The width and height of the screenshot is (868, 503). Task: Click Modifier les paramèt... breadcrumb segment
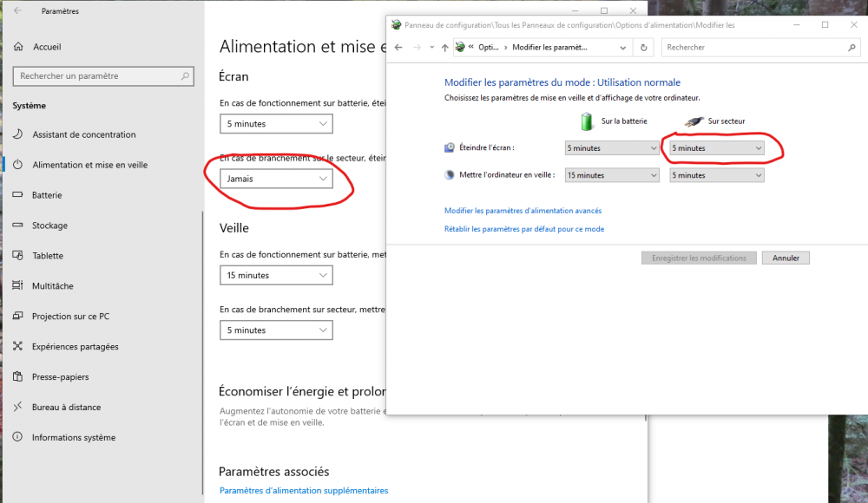(x=549, y=48)
